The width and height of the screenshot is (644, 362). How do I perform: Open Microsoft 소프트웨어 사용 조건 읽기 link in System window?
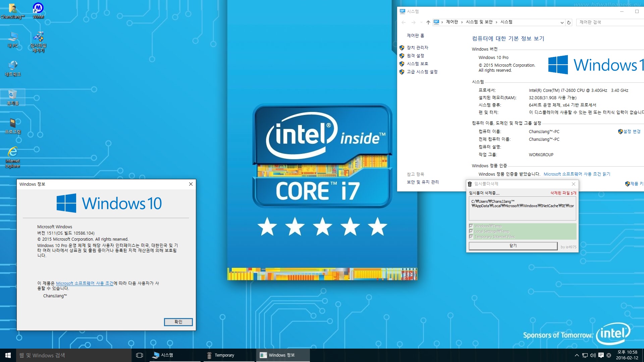pyautogui.click(x=577, y=174)
